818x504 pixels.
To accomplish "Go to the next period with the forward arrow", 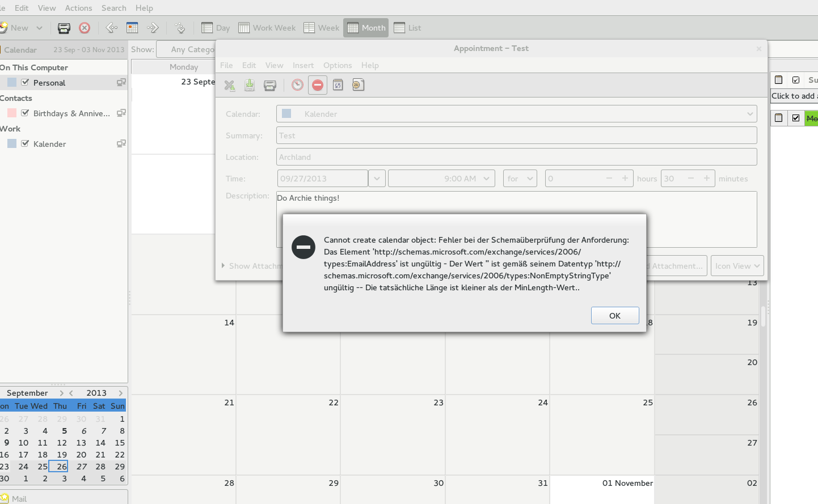I will click(153, 28).
